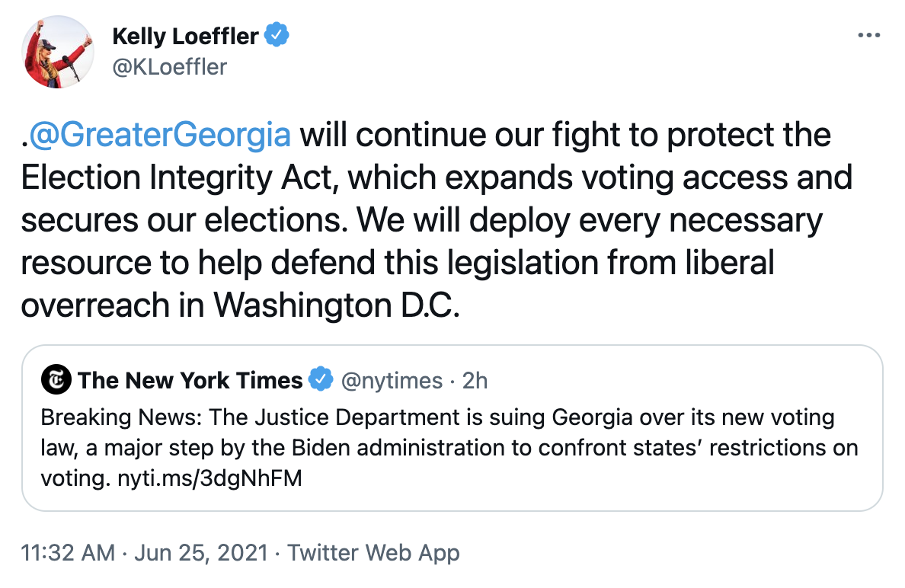Click the "Washington D.C." text ending the tweet

pos(337,305)
